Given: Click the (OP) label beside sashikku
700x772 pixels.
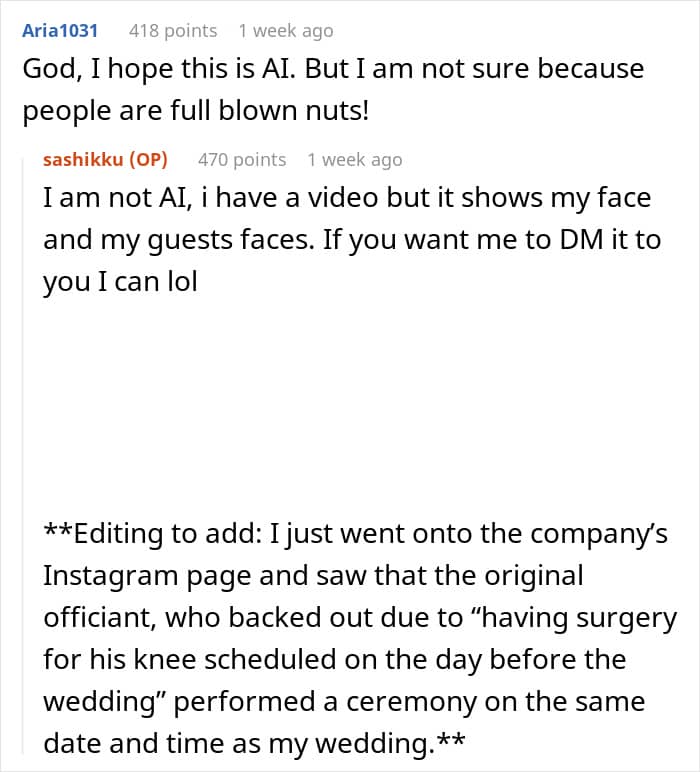Looking at the screenshot, I should pyautogui.click(x=147, y=160).
